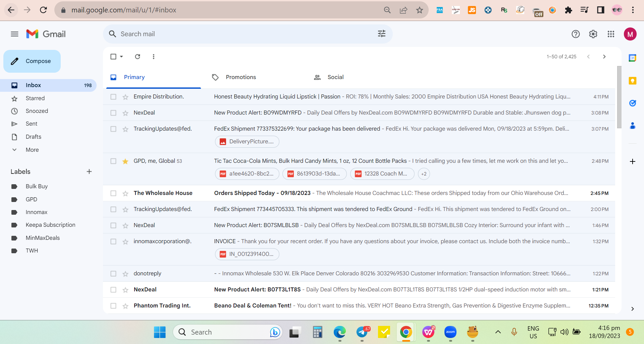Open Google Calendar side panel
The image size is (644, 344).
pos(633,58)
